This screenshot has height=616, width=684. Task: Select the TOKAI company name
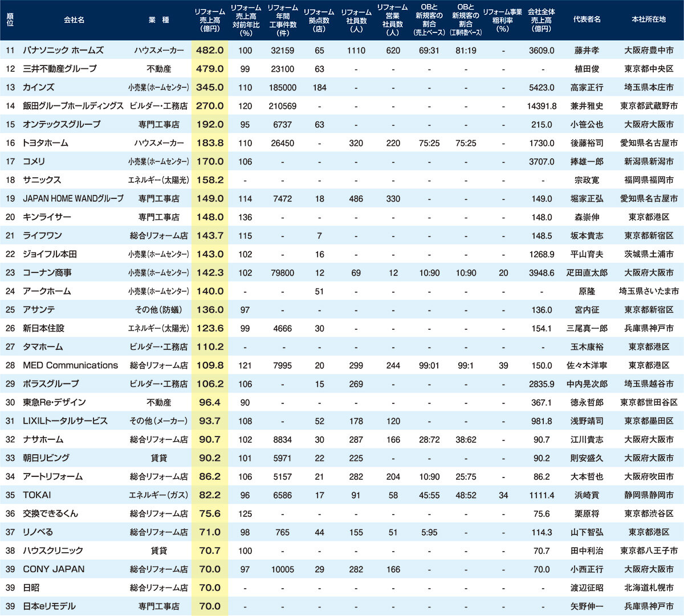click(x=36, y=495)
